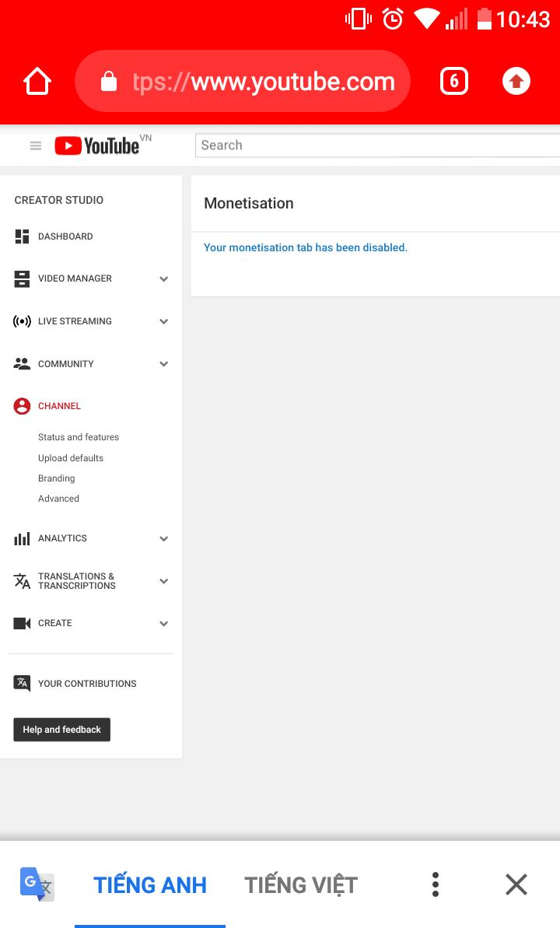
Task: Open the Live Streaming label
Action: click(75, 321)
